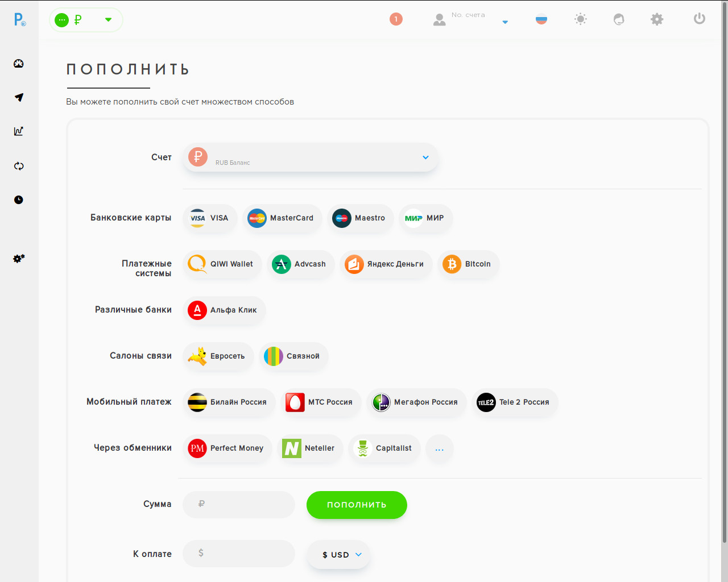The image size is (728, 582).
Task: Click the power logout icon
Action: pos(700,19)
